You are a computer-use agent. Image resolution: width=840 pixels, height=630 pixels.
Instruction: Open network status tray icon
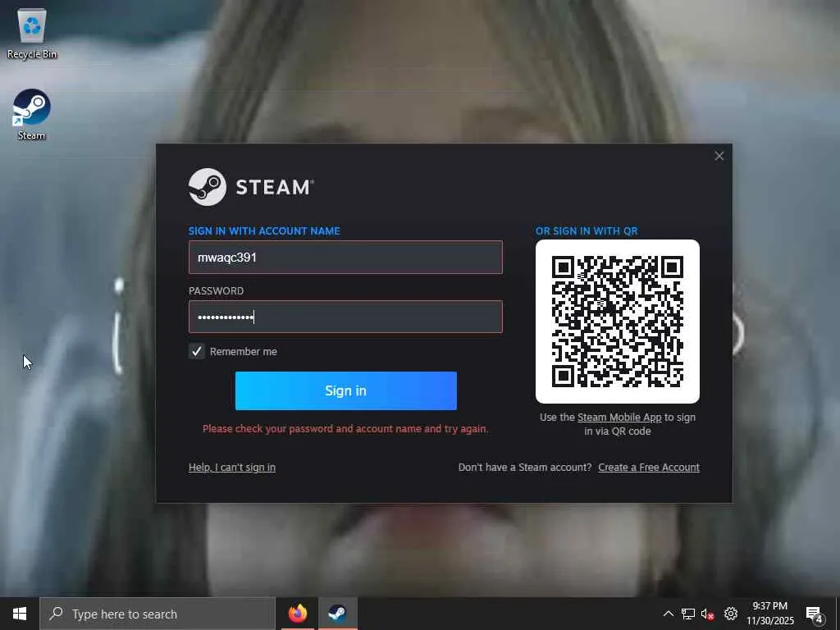688,614
